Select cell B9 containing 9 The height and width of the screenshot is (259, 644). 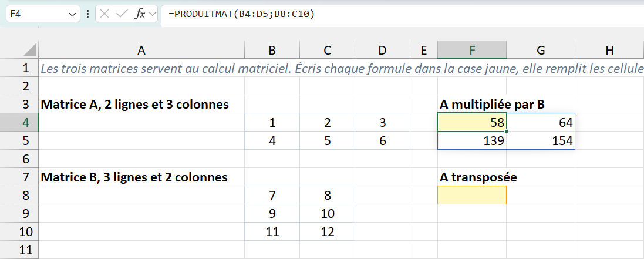point(272,213)
